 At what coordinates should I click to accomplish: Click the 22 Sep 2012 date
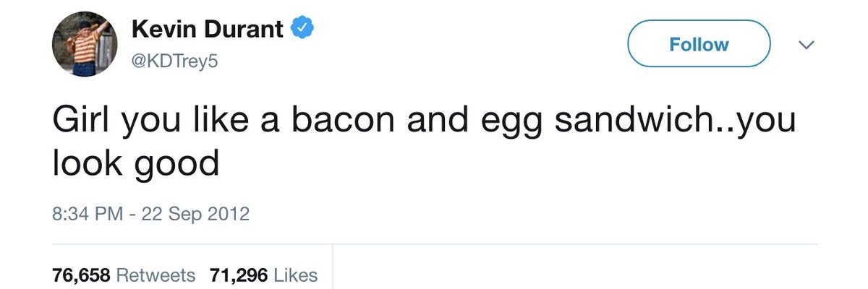pyautogui.click(x=195, y=215)
